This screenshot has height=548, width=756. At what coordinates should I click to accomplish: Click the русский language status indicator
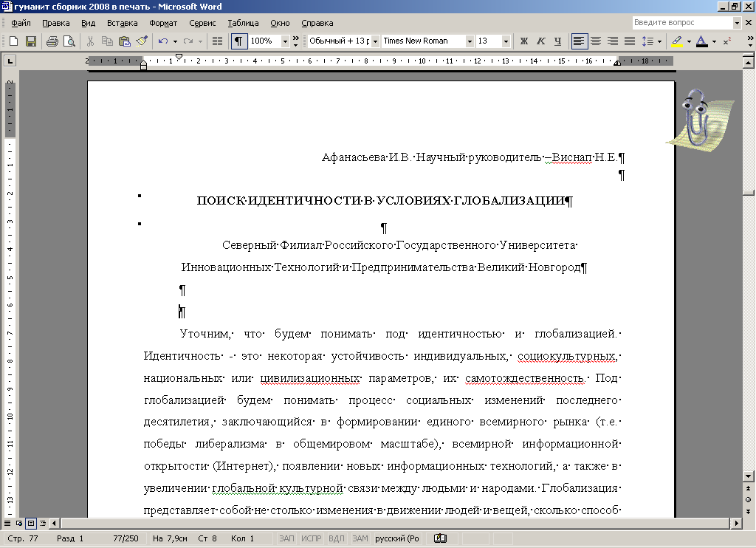click(x=396, y=539)
